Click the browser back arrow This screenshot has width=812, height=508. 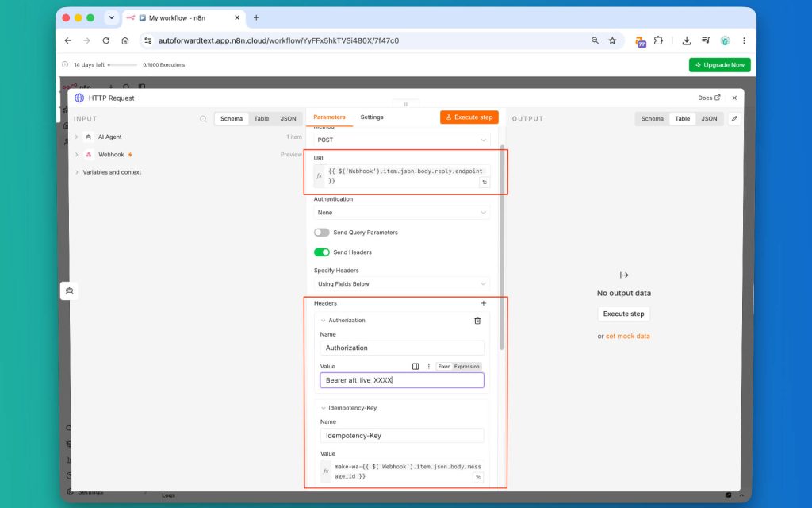(68, 40)
